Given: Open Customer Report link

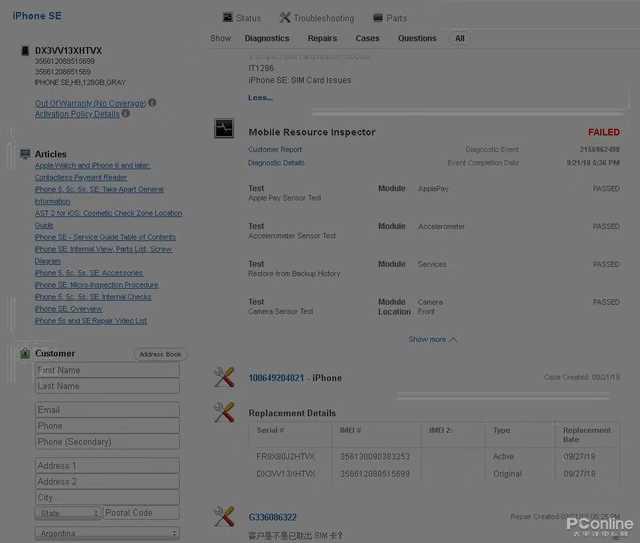Looking at the screenshot, I should (275, 149).
